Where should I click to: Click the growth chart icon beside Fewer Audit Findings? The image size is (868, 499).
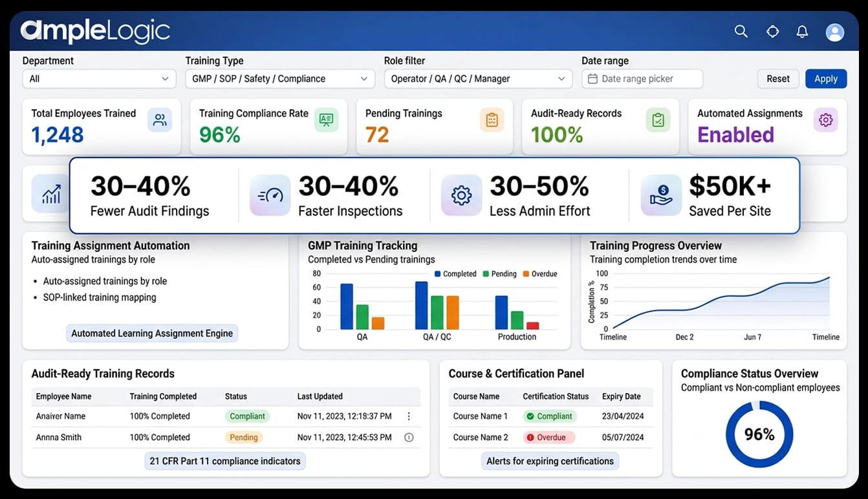pos(51,194)
